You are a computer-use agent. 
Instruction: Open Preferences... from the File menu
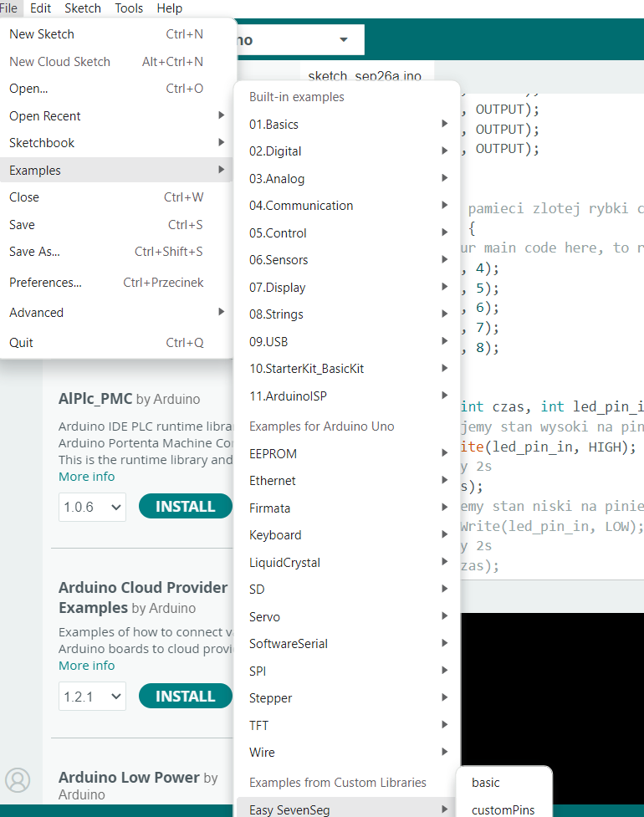tap(117, 283)
